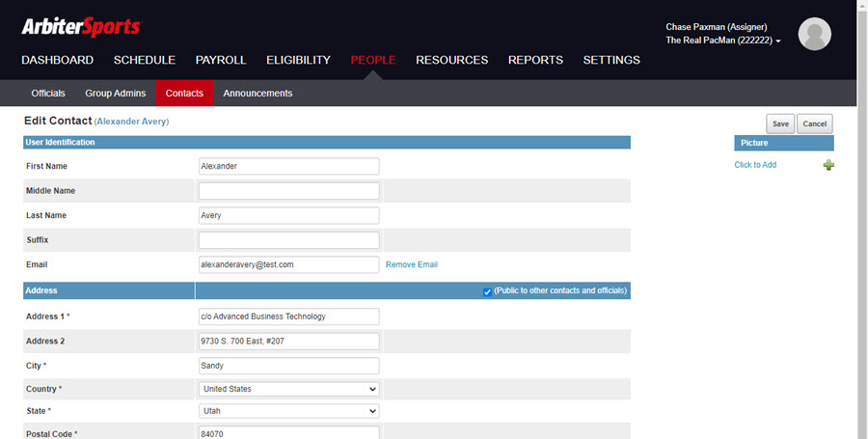
Task: Open the user profile avatar
Action: click(814, 34)
